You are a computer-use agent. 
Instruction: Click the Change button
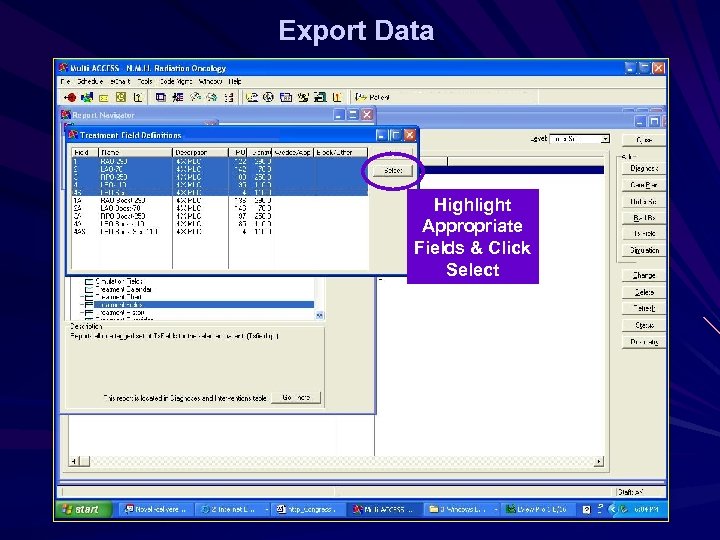click(644, 276)
